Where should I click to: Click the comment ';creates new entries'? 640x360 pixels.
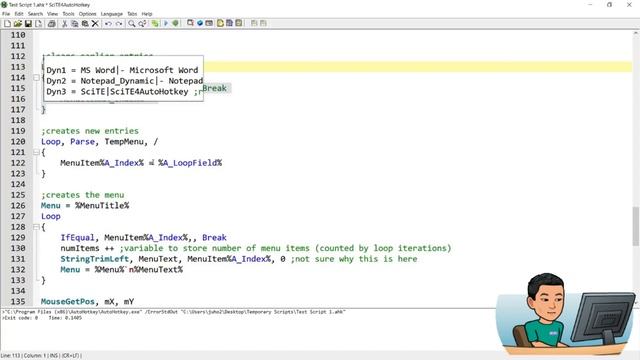[x=90, y=131]
